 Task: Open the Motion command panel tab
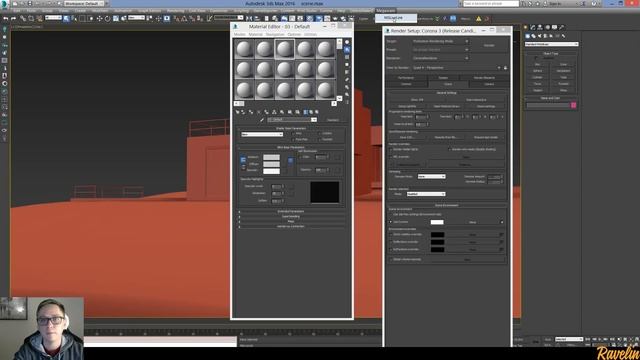(x=547, y=27)
